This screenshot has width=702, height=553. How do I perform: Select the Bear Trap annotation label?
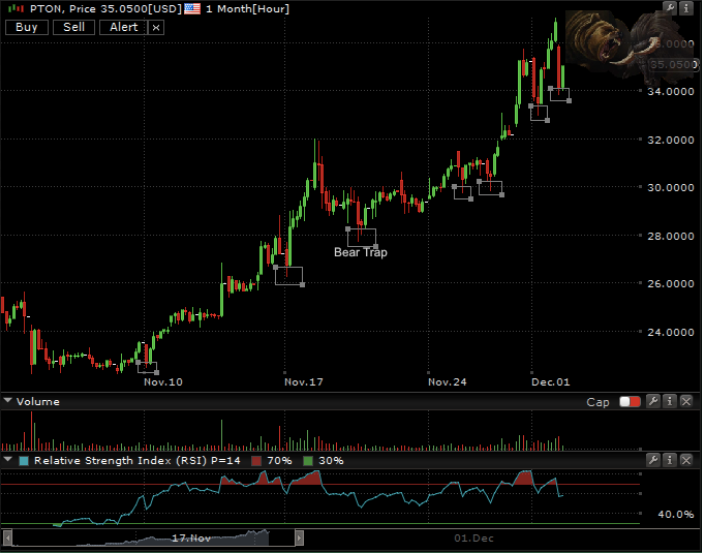[361, 253]
